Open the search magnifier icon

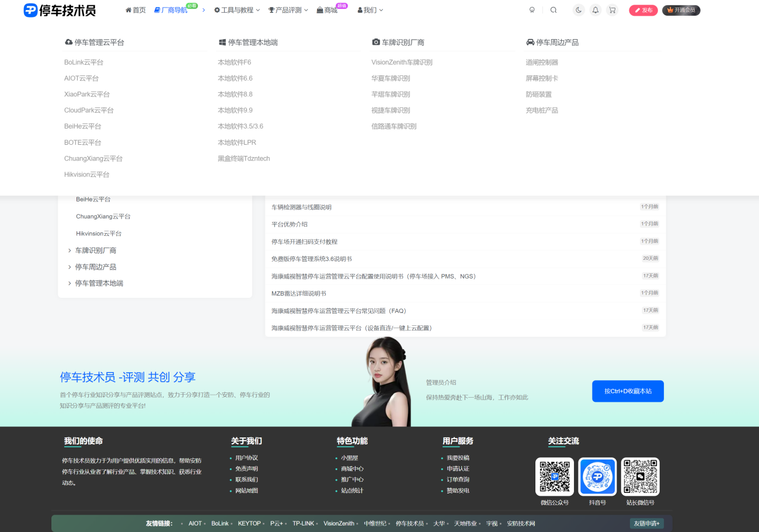click(553, 10)
